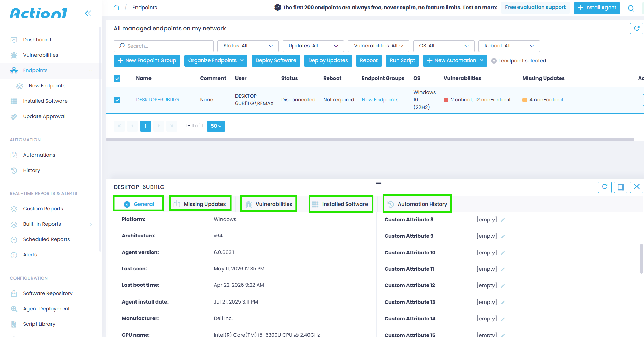The height and width of the screenshot is (337, 644).
Task: Click the Script Library icon
Action: [14, 324]
